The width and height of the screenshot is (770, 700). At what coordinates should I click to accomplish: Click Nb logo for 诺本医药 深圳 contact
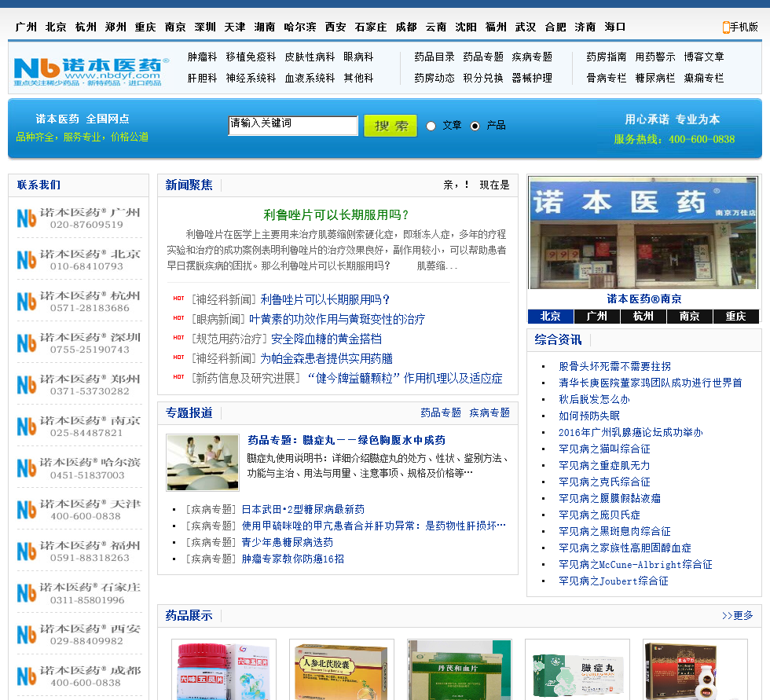(x=27, y=343)
